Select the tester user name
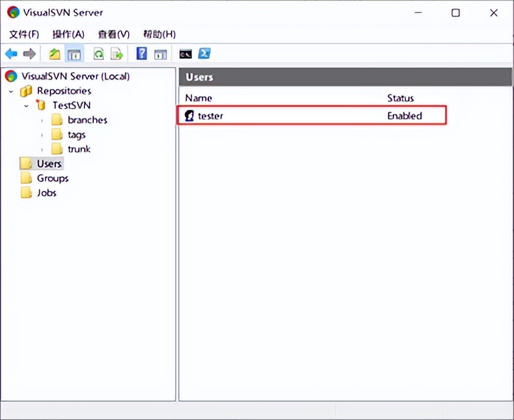514x420 pixels. click(x=211, y=116)
